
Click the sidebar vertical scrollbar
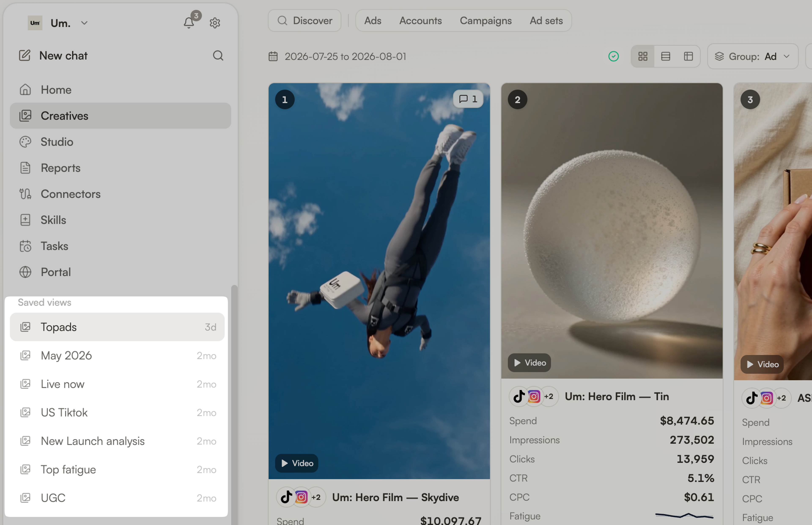pyautogui.click(x=234, y=404)
